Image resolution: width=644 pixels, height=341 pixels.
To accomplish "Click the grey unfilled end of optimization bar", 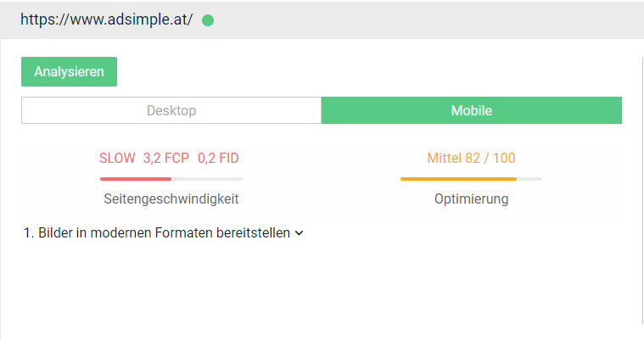I will 529,179.
